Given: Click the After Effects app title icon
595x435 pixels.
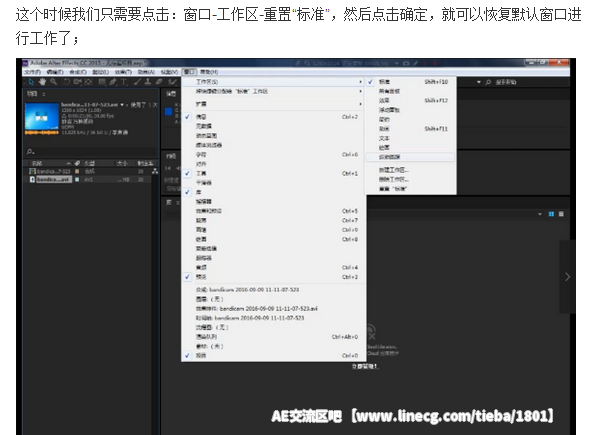Looking at the screenshot, I should point(26,63).
